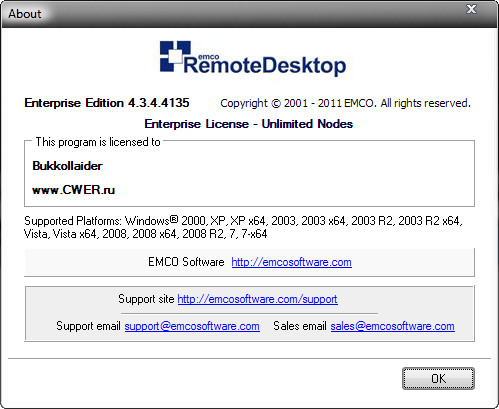Viewport: 499px width, 409px height.
Task: Click the Support email label
Action: [88, 326]
